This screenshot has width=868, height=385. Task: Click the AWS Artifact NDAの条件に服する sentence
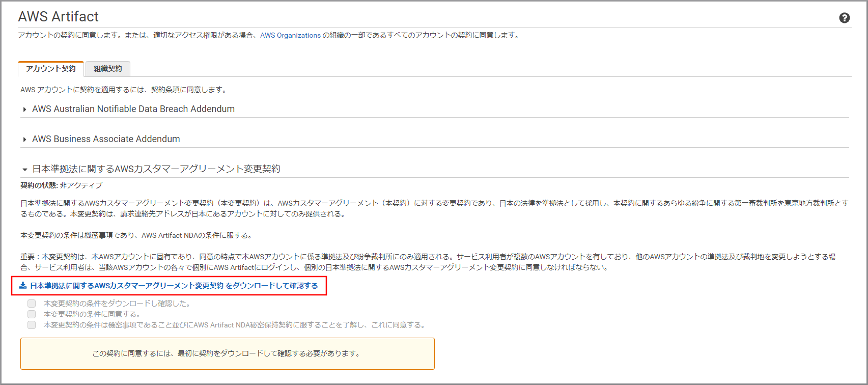pyautogui.click(x=136, y=235)
